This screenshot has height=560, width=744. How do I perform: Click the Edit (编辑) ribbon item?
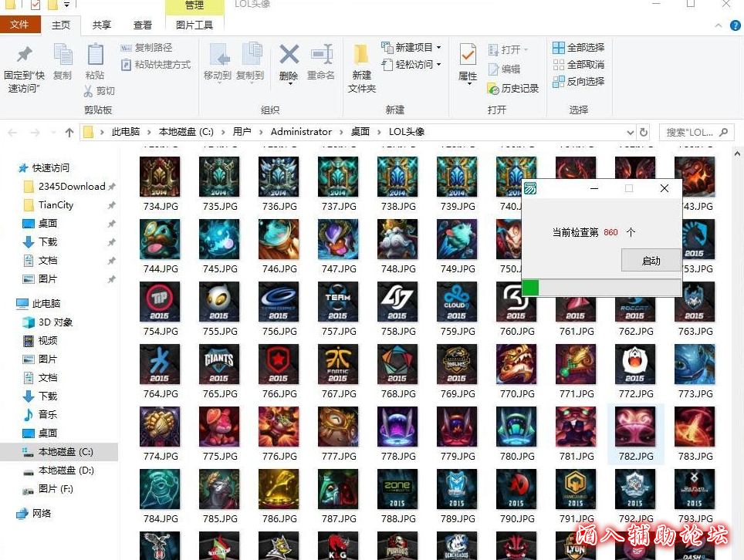tap(505, 69)
